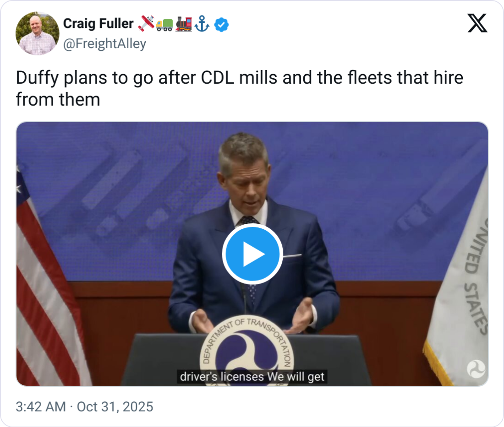Click the speaker's face in the video
The width and height of the screenshot is (504, 427).
pyautogui.click(x=244, y=174)
